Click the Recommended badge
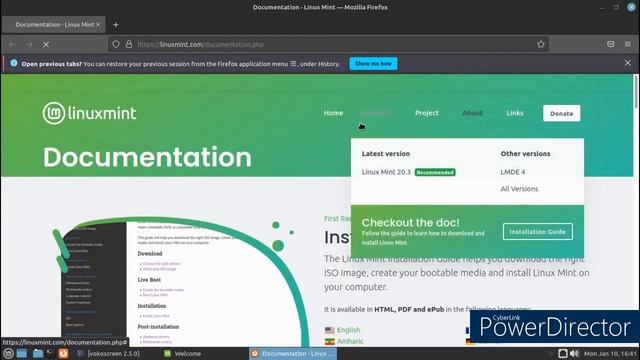 [x=435, y=172]
